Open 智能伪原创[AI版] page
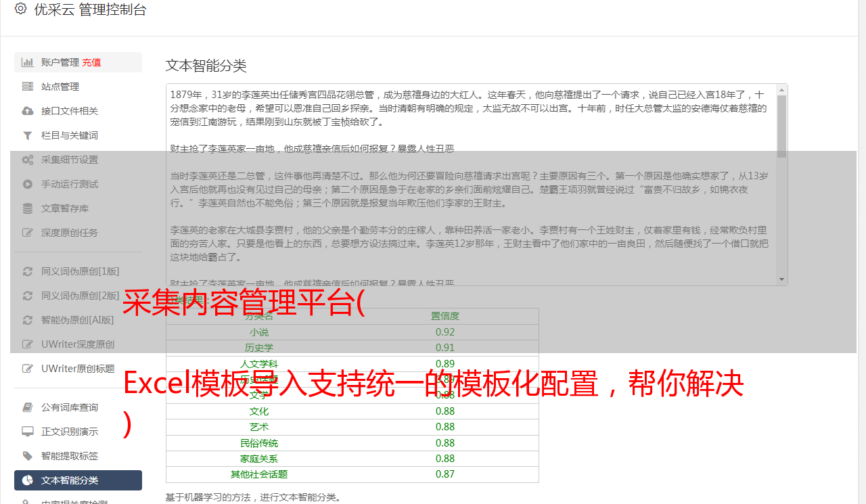The height and width of the screenshot is (504, 866). tap(78, 320)
